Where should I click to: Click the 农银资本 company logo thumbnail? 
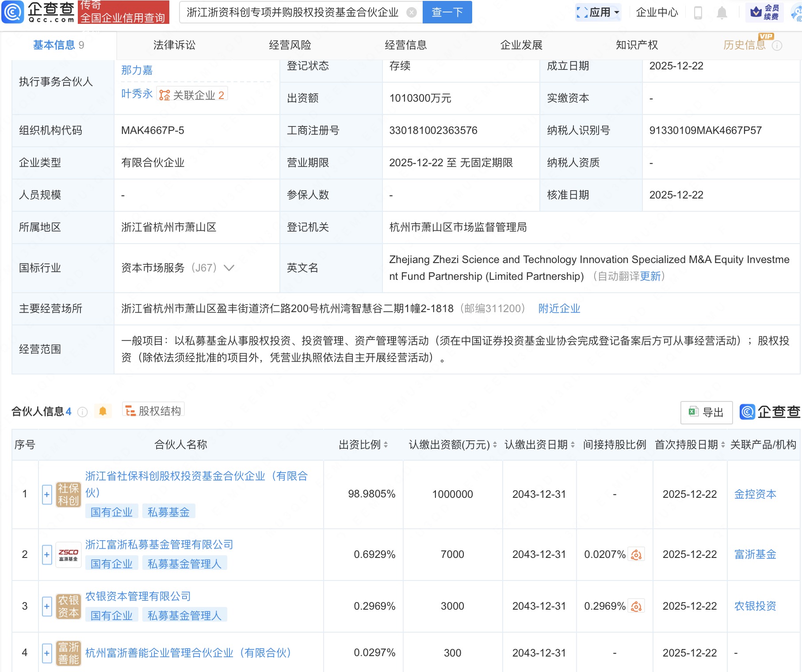69,606
